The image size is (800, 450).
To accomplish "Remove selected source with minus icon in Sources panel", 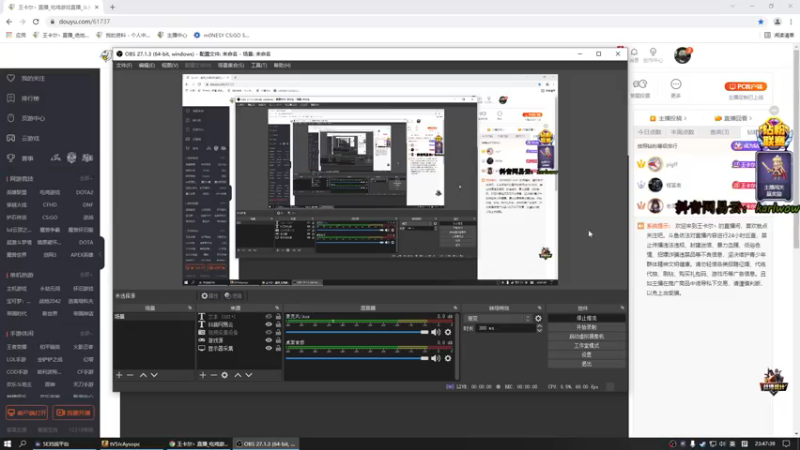I will point(213,375).
